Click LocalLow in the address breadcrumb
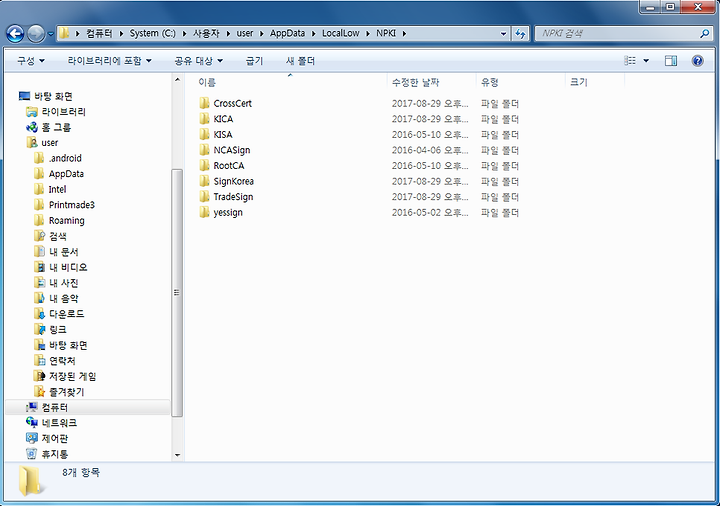The width and height of the screenshot is (720, 506). pyautogui.click(x=341, y=34)
